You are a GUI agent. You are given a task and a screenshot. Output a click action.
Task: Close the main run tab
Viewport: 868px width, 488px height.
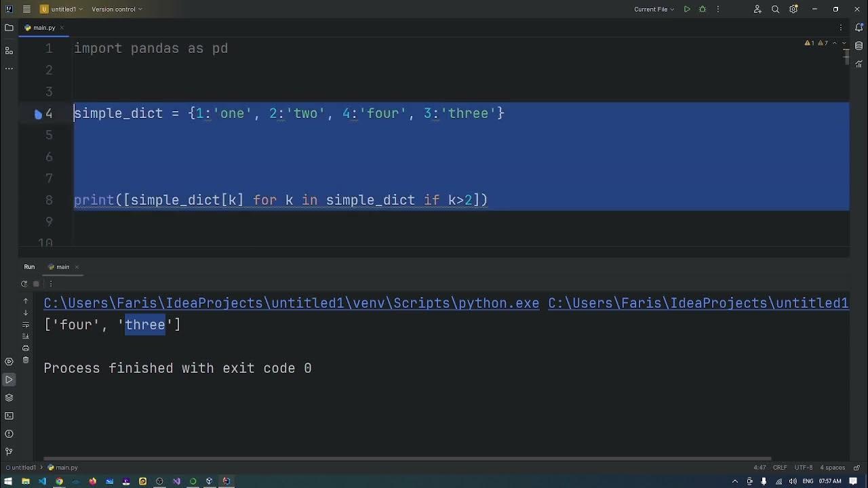click(x=77, y=267)
